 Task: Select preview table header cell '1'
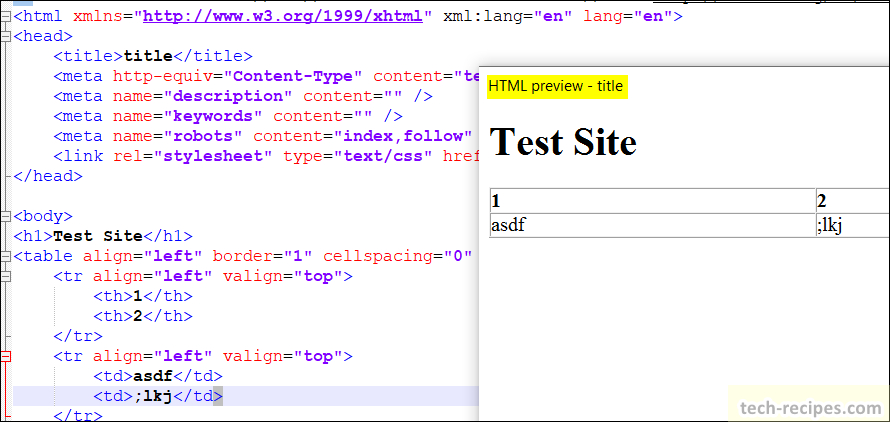click(x=653, y=200)
